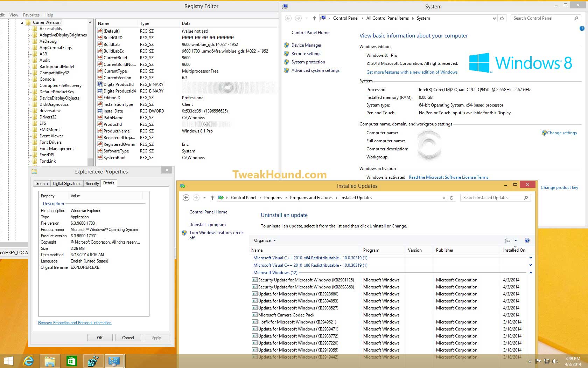Click Change product key link

[559, 188]
